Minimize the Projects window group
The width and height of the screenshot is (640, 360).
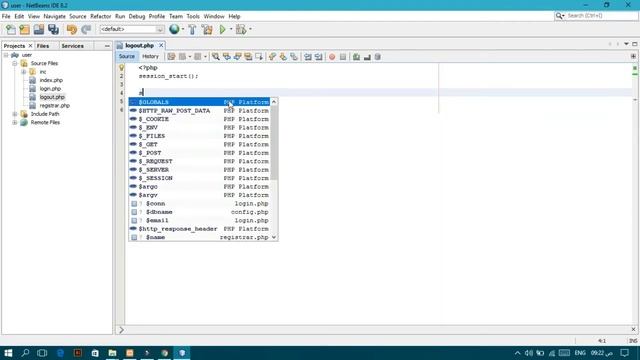point(107,46)
